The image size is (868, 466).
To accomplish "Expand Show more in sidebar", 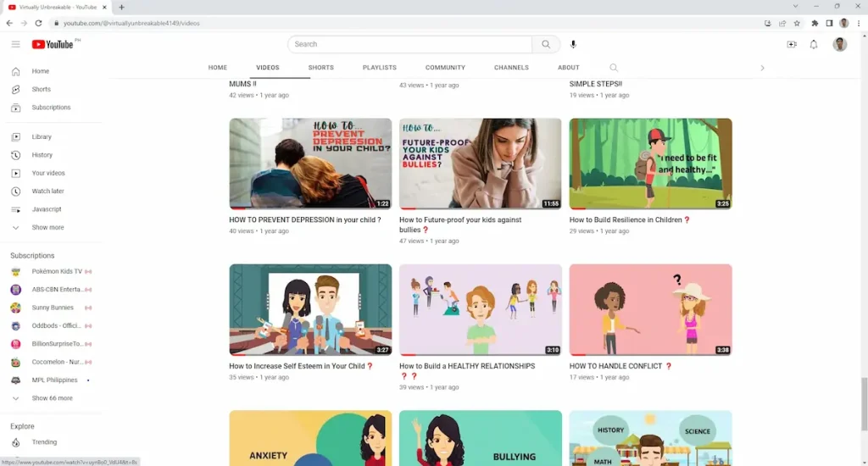I will pyautogui.click(x=47, y=227).
